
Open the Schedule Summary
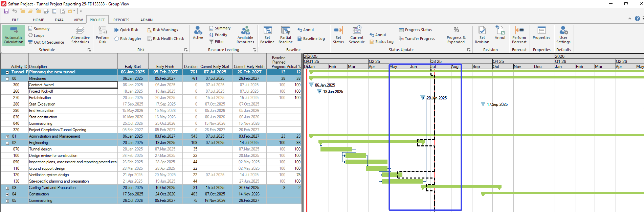pyautogui.click(x=39, y=29)
